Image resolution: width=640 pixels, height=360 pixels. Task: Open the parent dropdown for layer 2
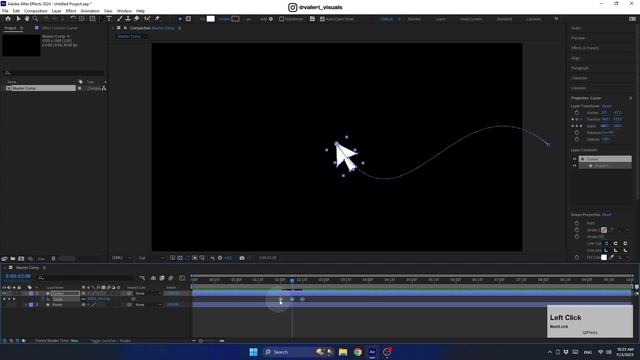click(x=148, y=304)
